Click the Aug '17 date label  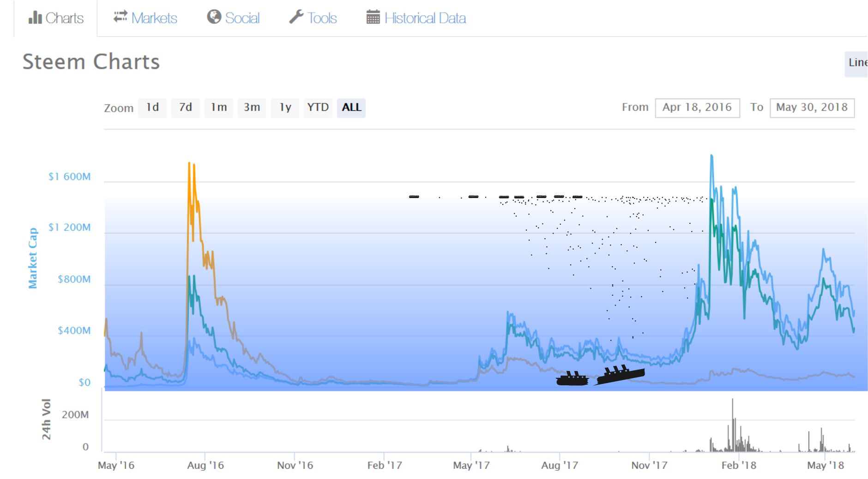tap(560, 465)
